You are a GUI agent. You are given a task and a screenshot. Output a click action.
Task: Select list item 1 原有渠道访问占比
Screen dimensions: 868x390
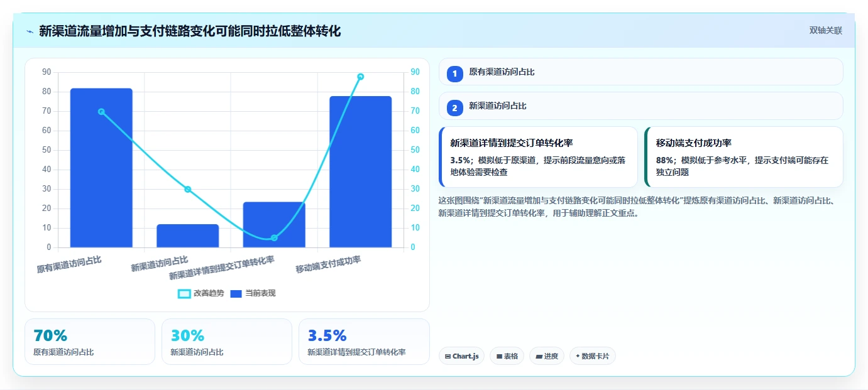(x=640, y=72)
